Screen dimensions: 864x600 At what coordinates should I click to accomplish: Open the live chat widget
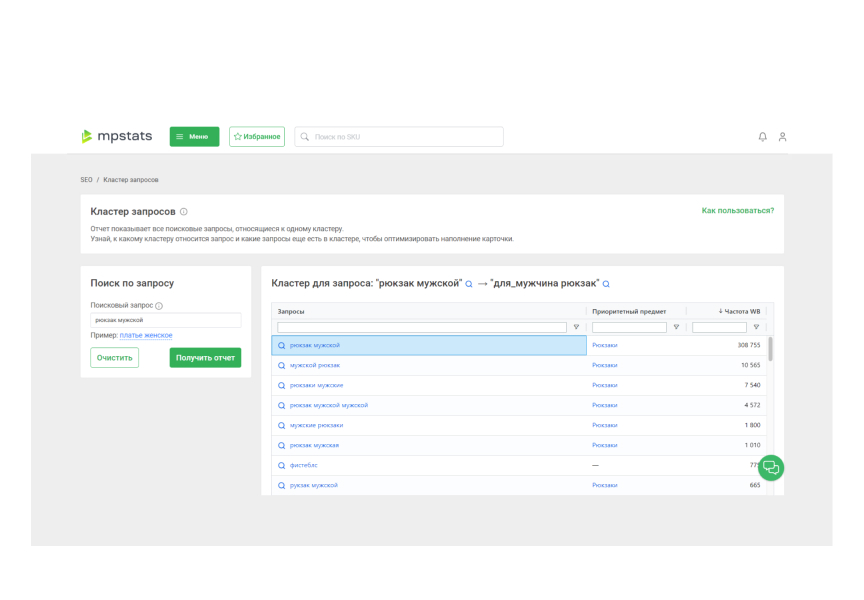click(x=771, y=467)
